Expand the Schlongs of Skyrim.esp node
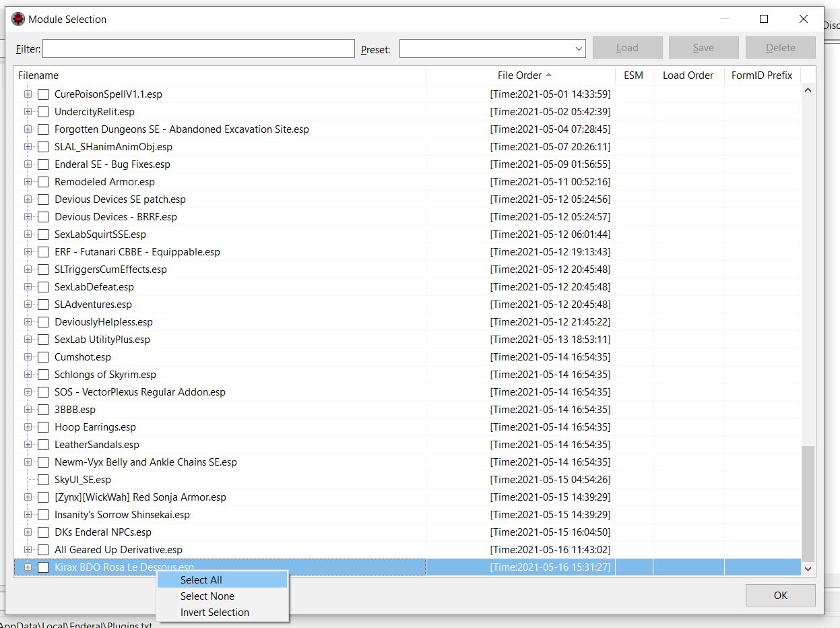840x628 pixels. [28, 375]
